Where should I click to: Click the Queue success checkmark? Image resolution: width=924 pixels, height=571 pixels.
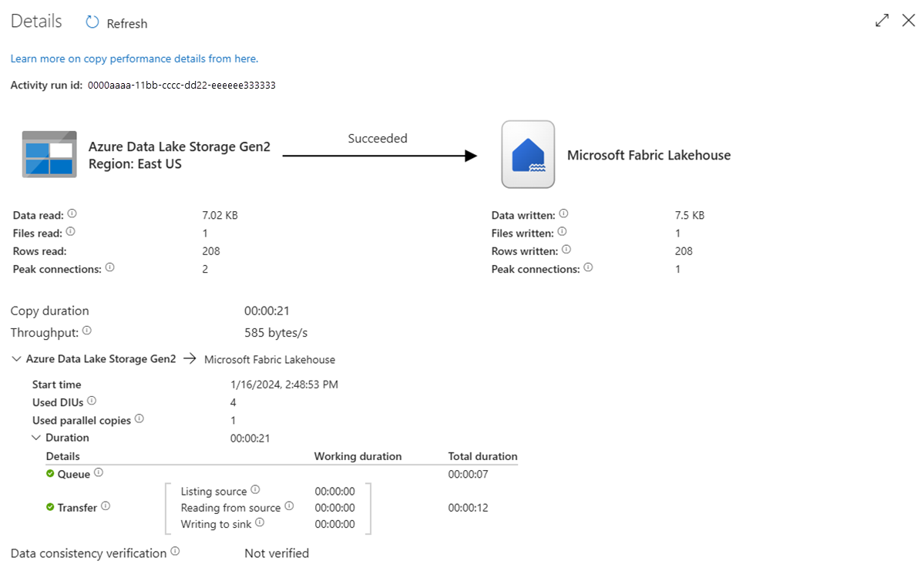[50, 474]
